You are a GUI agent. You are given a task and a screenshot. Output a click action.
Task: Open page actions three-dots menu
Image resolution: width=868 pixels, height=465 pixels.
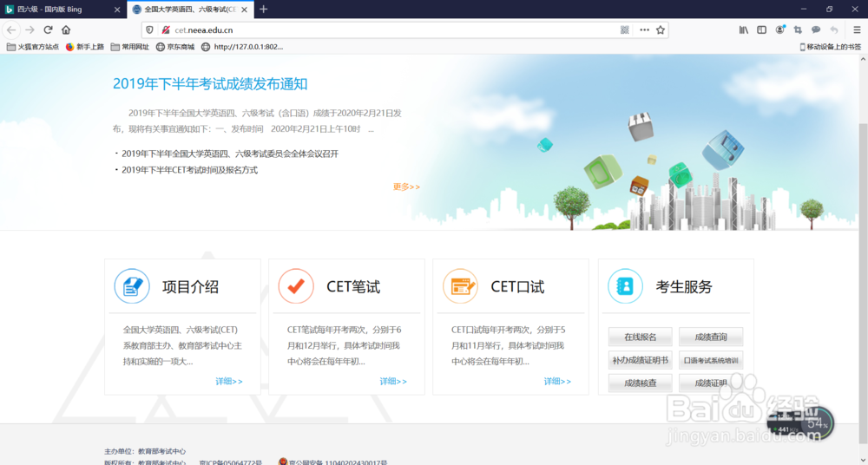click(644, 29)
